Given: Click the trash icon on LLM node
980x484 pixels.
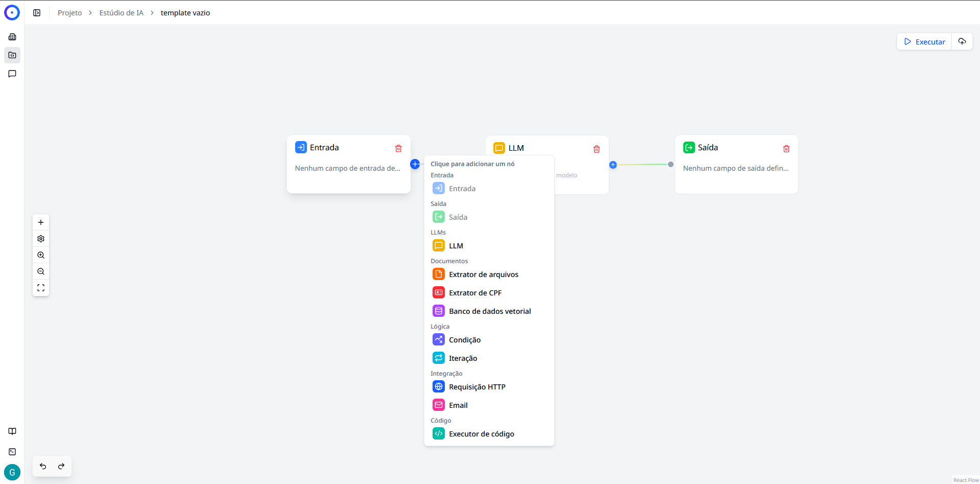Looking at the screenshot, I should pyautogui.click(x=596, y=149).
